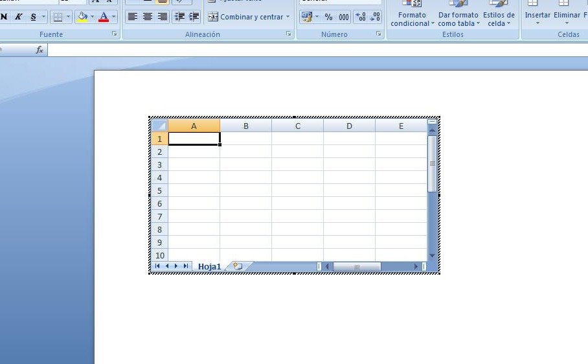Toggle underline (S) formatting
Screen dimensions: 588x364
pyautogui.click(x=34, y=17)
